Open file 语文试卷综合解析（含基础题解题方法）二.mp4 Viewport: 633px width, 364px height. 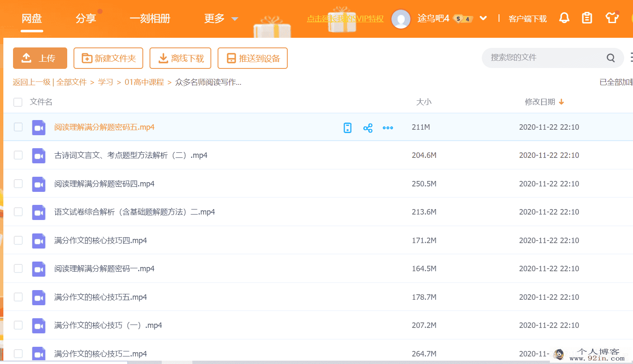tap(134, 212)
